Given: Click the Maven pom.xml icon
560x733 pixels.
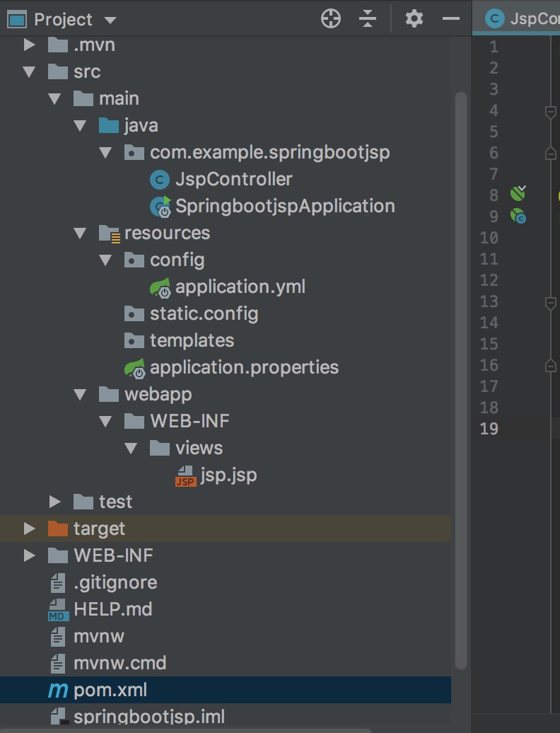Looking at the screenshot, I should [58, 691].
